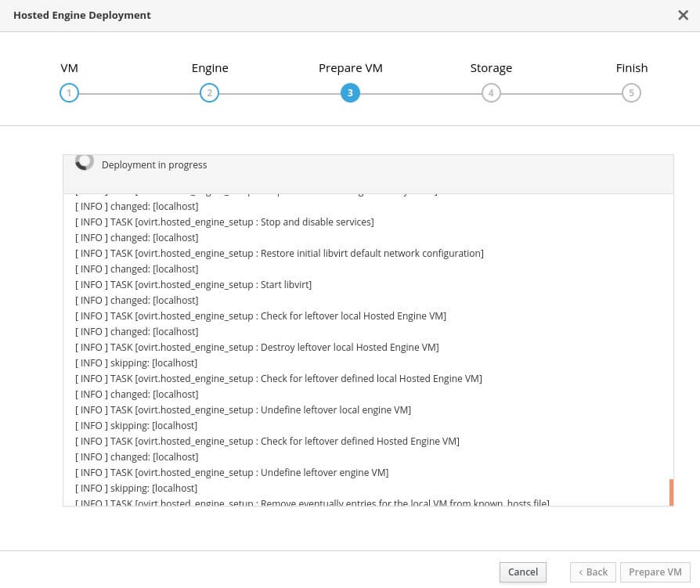Select the step 5 Finish circle
Image resolution: width=700 pixels, height=588 pixels.
(x=631, y=93)
